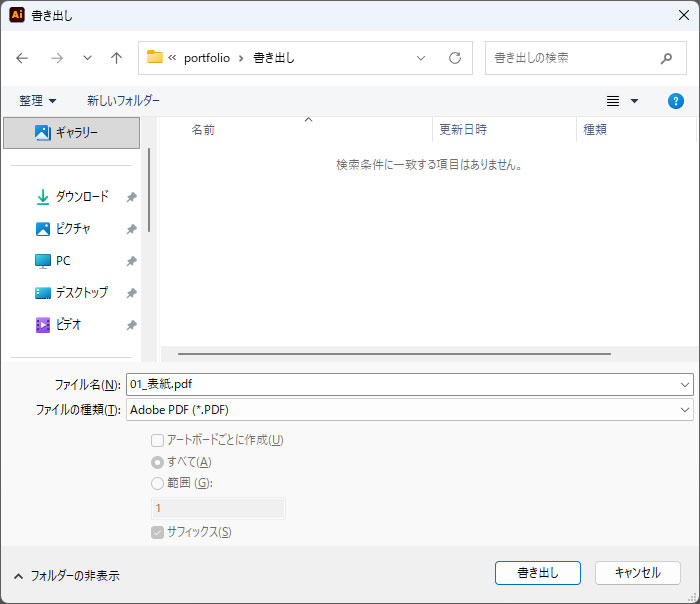Click the file name input field
The height and width of the screenshot is (604, 700).
click(x=400, y=384)
